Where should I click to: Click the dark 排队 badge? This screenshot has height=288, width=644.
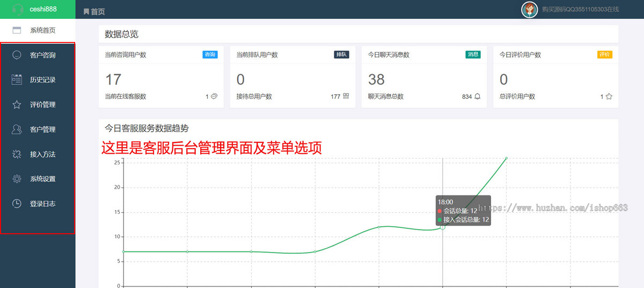pyautogui.click(x=341, y=54)
